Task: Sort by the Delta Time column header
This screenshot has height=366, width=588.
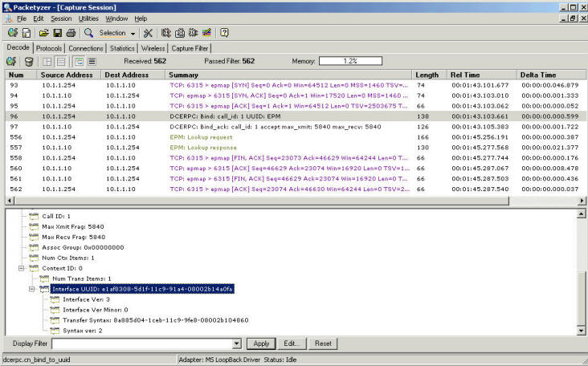Action: [x=551, y=75]
